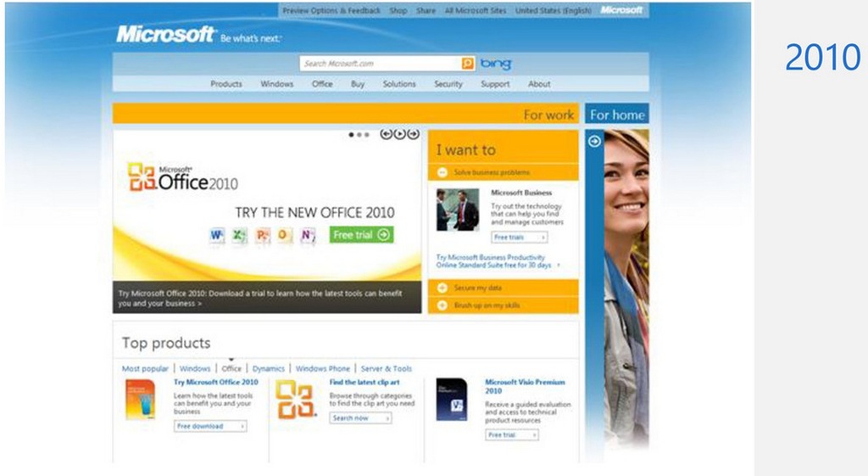The image size is (868, 476).
Task: Click Share in top bar
Action: click(x=426, y=10)
